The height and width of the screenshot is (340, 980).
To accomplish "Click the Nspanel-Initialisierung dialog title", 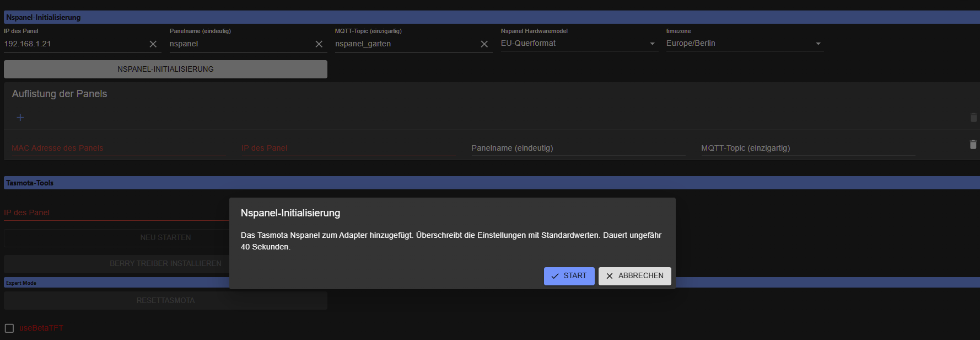I will pos(290,213).
